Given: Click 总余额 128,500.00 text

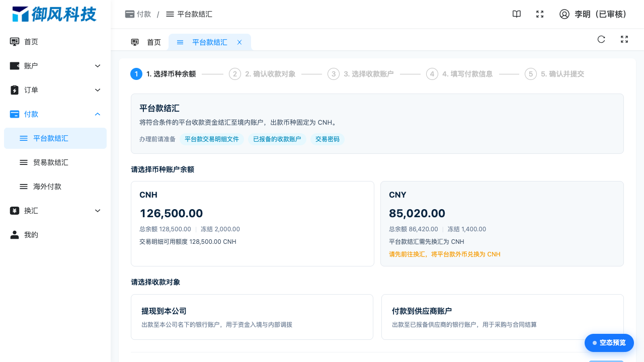Looking at the screenshot, I should 165,229.
